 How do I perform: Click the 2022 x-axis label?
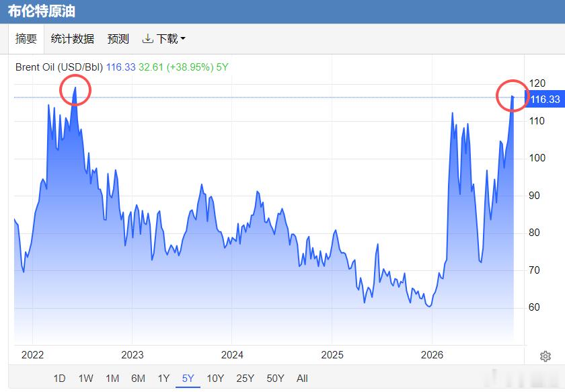pyautogui.click(x=32, y=355)
